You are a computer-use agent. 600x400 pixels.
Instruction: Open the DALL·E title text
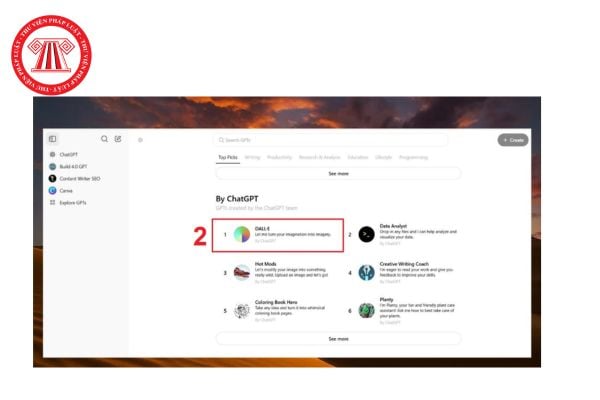point(262,229)
